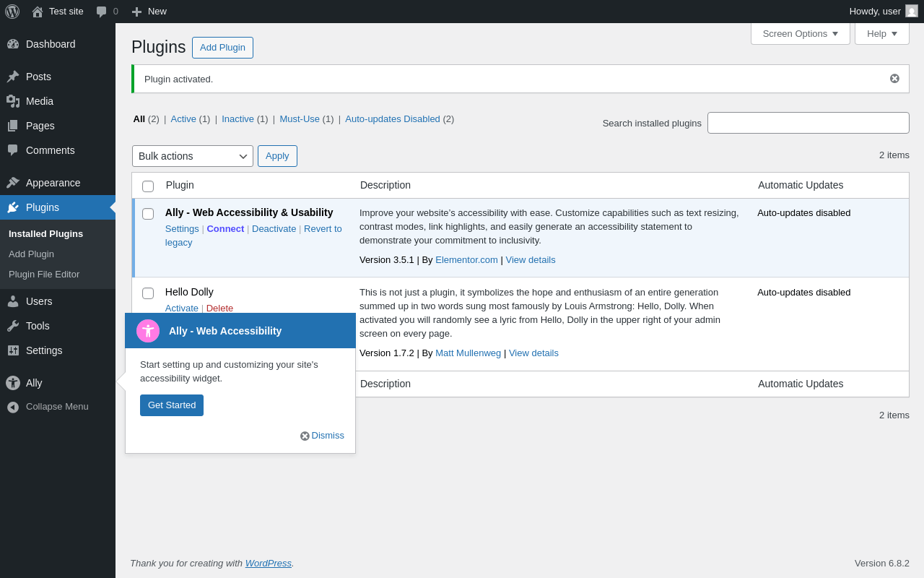924x578 pixels.
Task: Click the user avatar in admin bar
Action: click(912, 11)
